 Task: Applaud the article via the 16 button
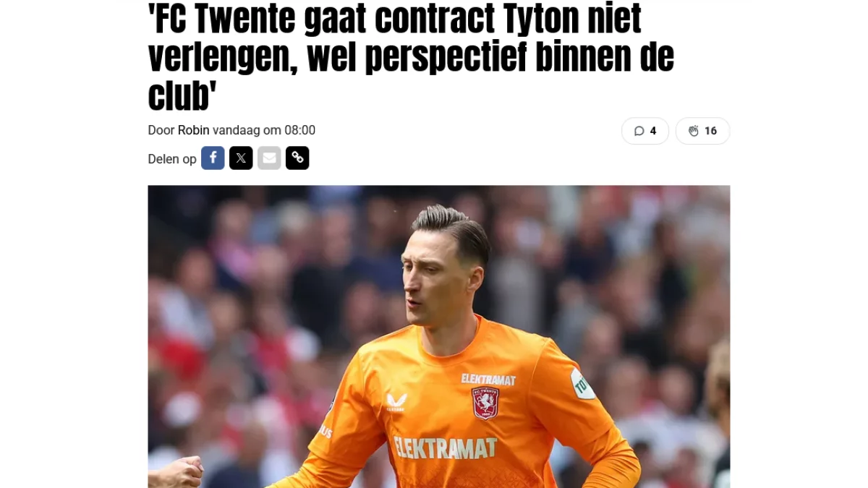pos(702,131)
